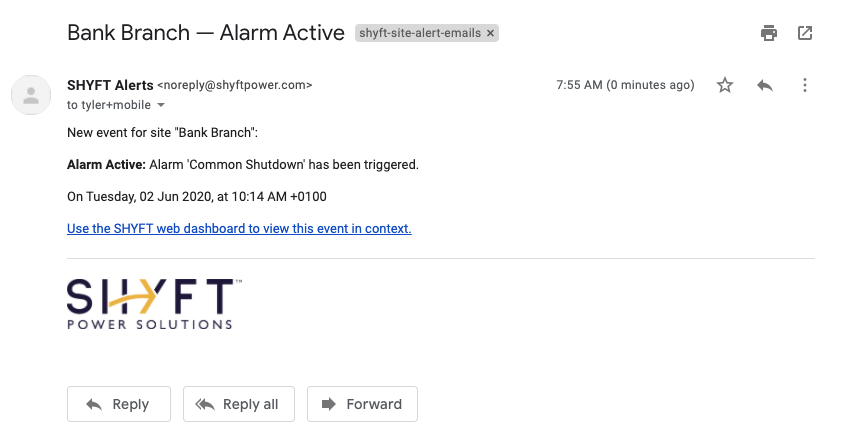This screenshot has height=435, width=844.
Task: Open the SHYFT web dashboard link
Action: click(239, 228)
